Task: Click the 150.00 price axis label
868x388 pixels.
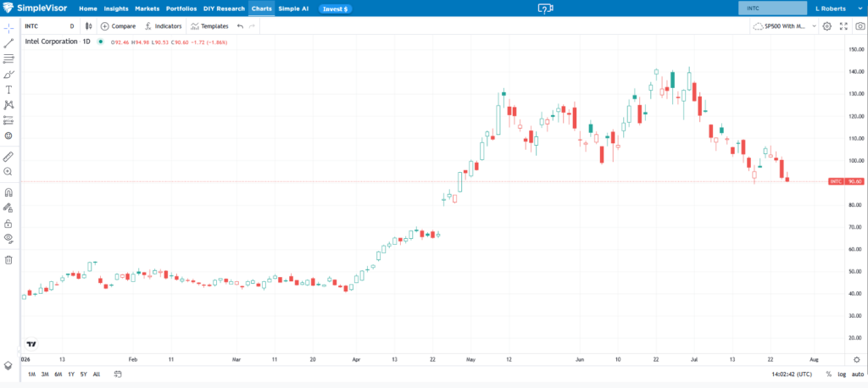Action: [856, 50]
